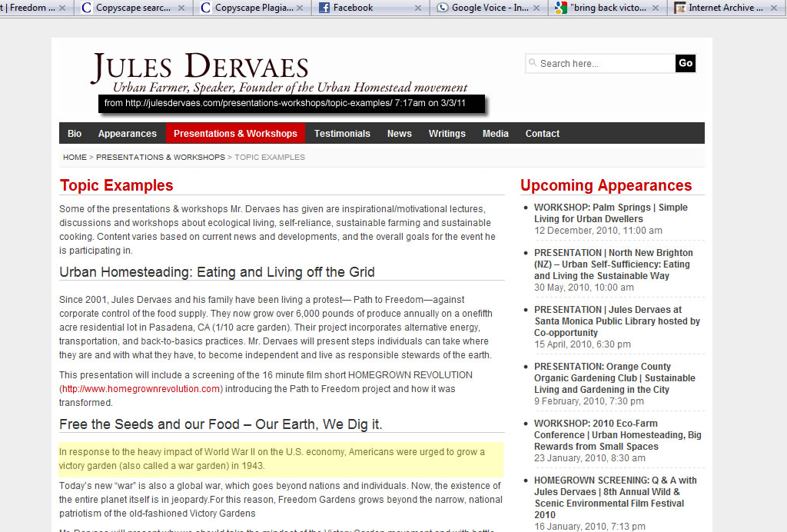Switch to the Copyscape search tab

click(x=134, y=8)
